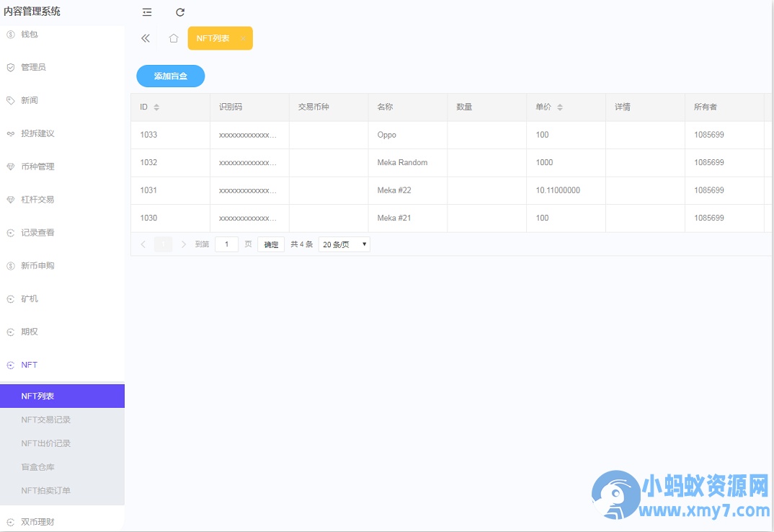Select page 1 in pagination
Viewport: 774px width, 532px height.
tap(164, 244)
